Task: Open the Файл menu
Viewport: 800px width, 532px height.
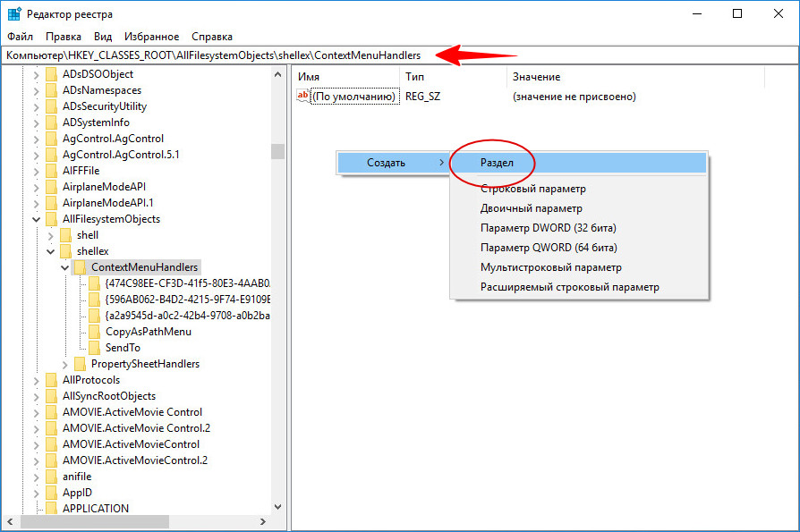Action: click(x=20, y=37)
